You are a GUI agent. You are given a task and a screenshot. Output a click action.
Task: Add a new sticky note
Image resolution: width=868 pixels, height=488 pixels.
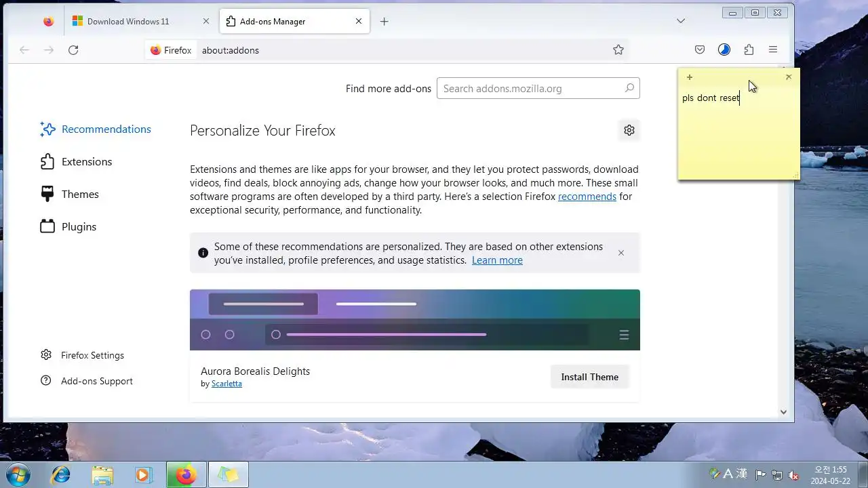(690, 77)
